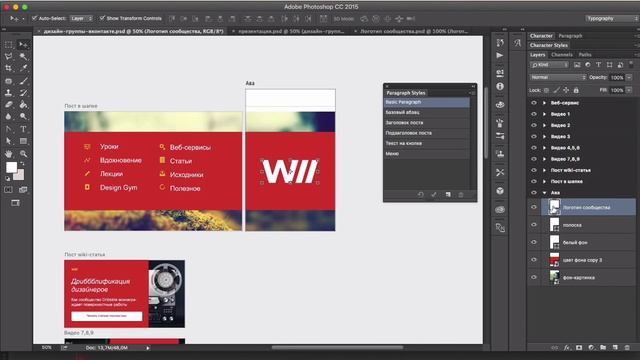Select the Rectangle shape tool

coord(23,141)
